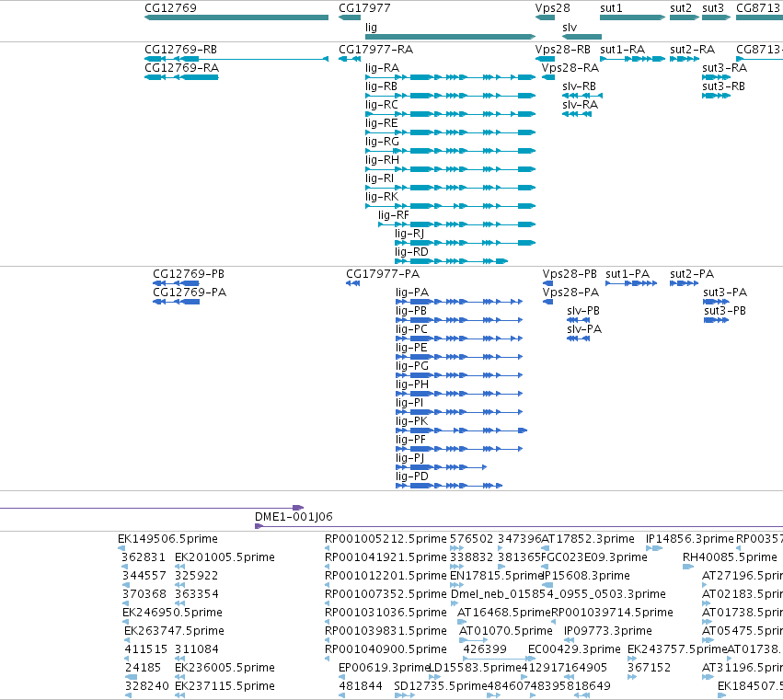Click the slv gene label
783x700 pixels.
pos(570,28)
